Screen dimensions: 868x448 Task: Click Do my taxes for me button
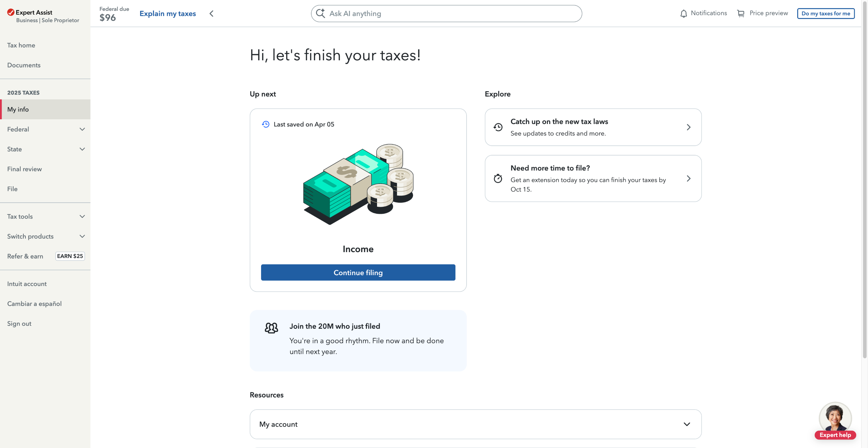tap(826, 14)
